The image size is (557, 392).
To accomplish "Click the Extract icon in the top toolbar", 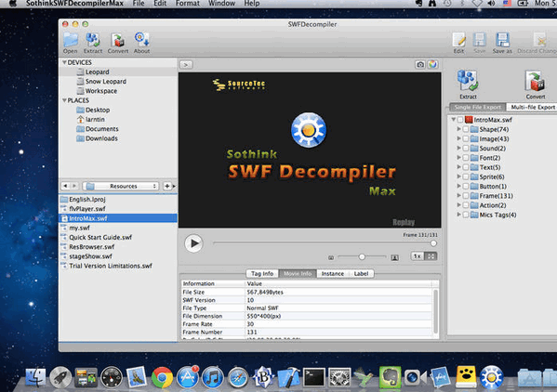I will coord(93,40).
